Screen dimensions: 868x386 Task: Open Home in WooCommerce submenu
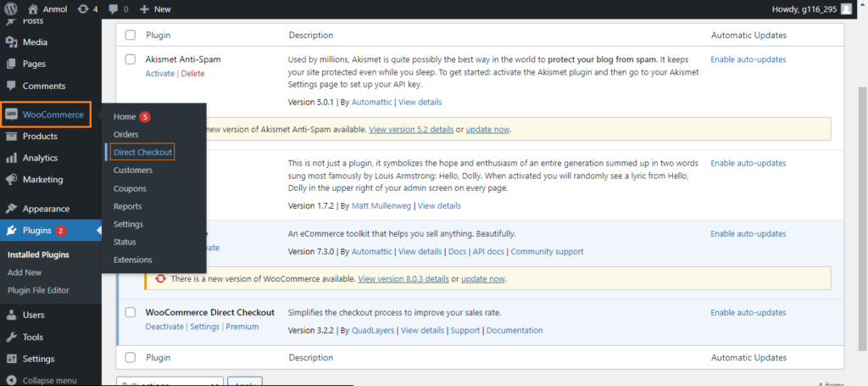[x=125, y=117]
